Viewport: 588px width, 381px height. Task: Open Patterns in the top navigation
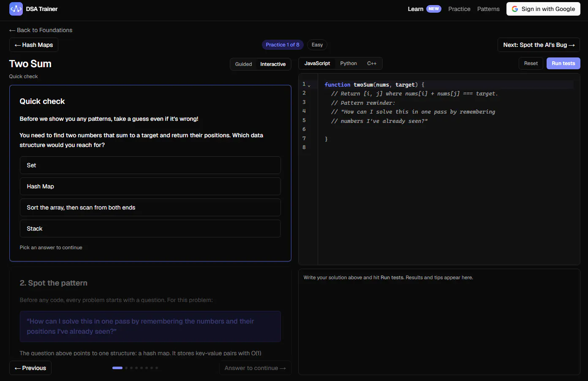[488, 9]
